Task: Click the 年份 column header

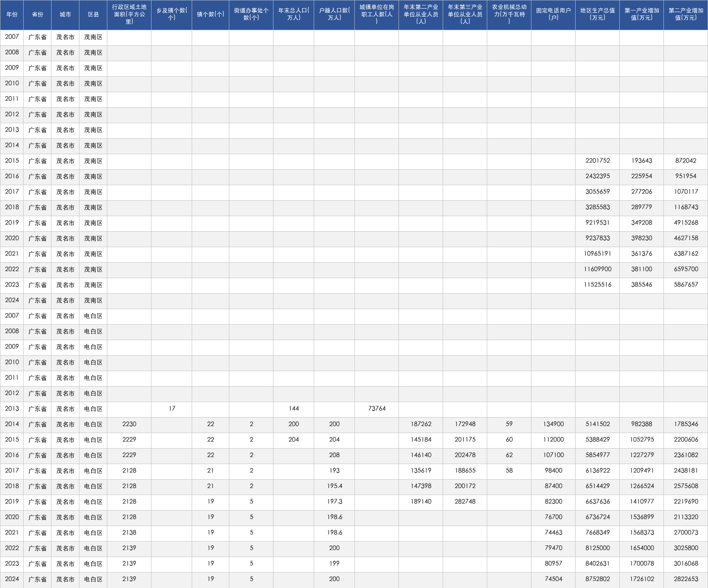Action: click(12, 15)
